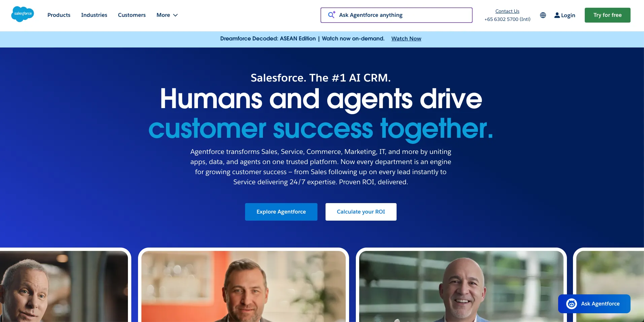Open the Ask Agentforce chat button
This screenshot has width=644, height=322.
pyautogui.click(x=594, y=304)
